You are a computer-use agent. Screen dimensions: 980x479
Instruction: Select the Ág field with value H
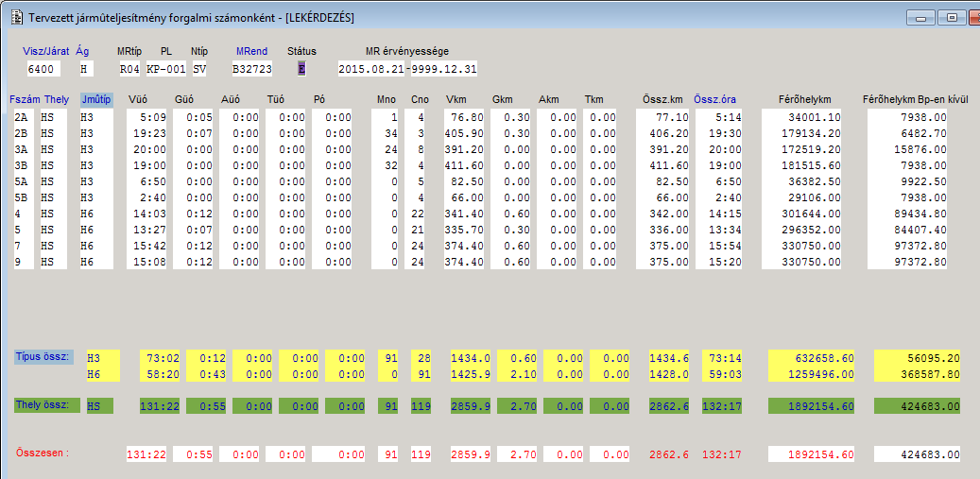pos(89,69)
